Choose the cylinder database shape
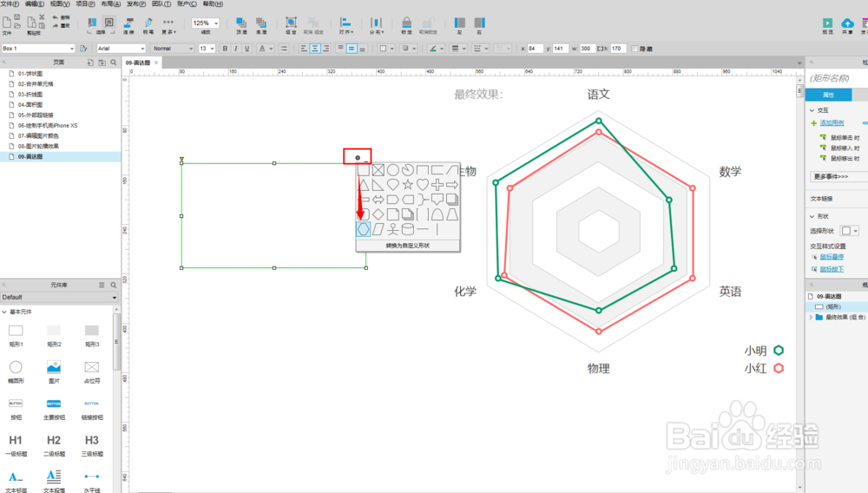This screenshot has width=868, height=493. coord(407,229)
